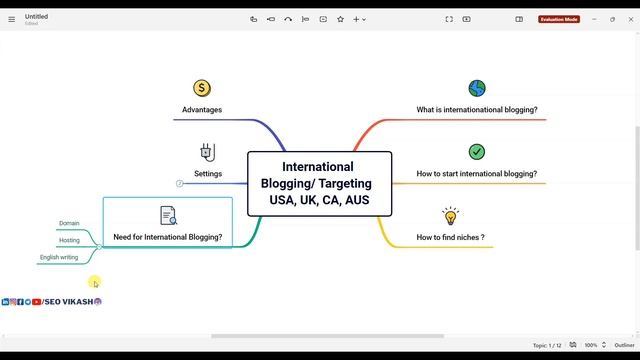Collapse the Need for International Blogging branch
The height and width of the screenshot is (360, 640).
tap(99, 247)
